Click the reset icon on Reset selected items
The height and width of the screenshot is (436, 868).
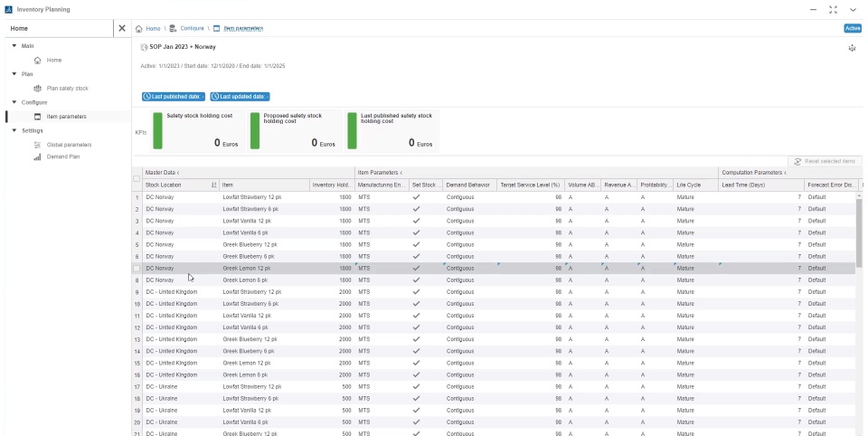(797, 161)
